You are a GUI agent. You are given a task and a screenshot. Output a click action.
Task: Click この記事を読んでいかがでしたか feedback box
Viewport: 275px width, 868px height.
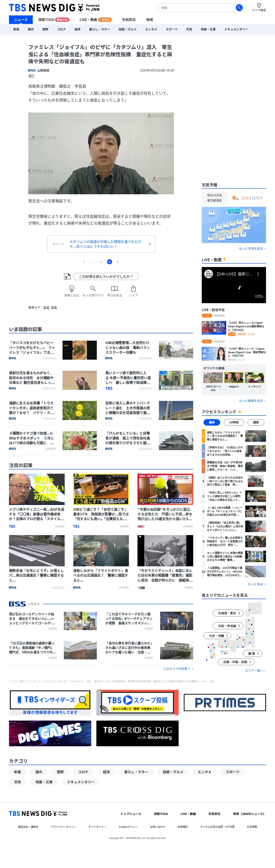click(106, 276)
